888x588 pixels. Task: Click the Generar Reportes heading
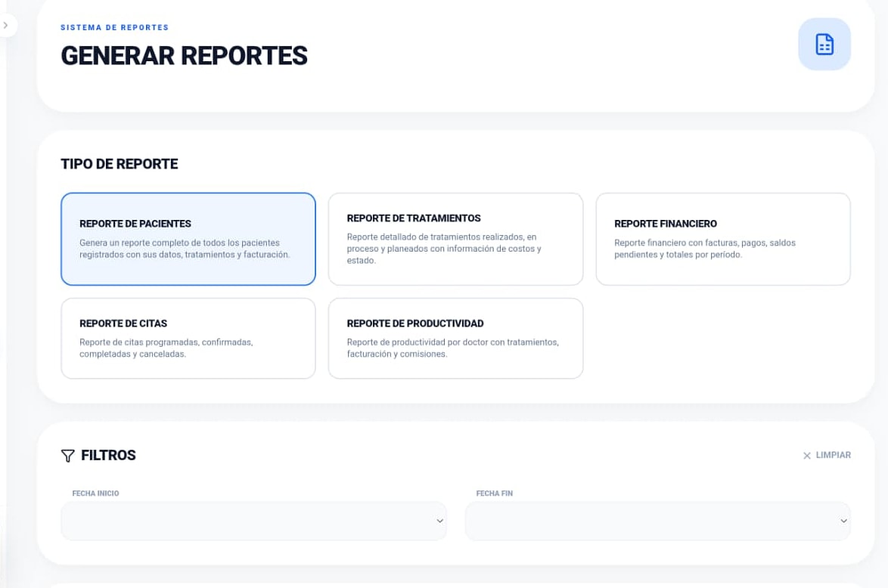pos(184,55)
